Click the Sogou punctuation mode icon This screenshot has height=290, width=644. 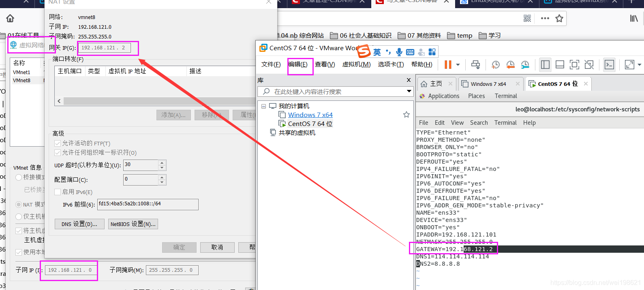point(388,52)
